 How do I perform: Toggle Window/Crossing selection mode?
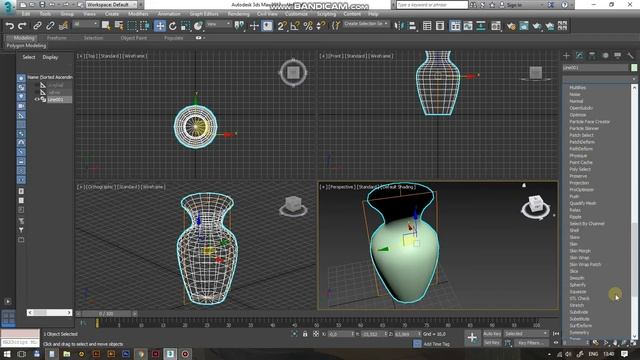pos(145,26)
